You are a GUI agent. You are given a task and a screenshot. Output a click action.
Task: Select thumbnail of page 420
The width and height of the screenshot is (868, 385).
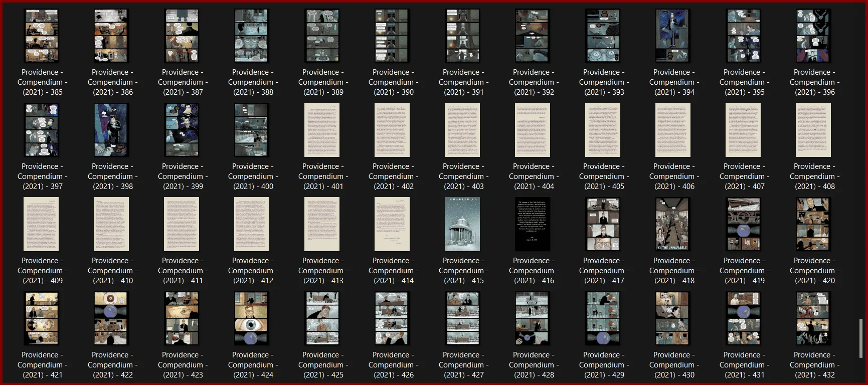813,224
